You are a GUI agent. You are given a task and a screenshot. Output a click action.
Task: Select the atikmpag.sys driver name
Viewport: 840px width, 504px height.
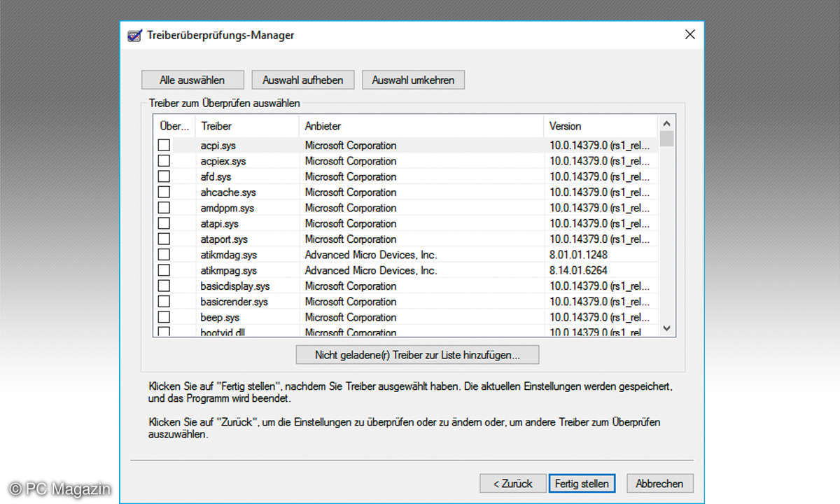click(x=229, y=270)
